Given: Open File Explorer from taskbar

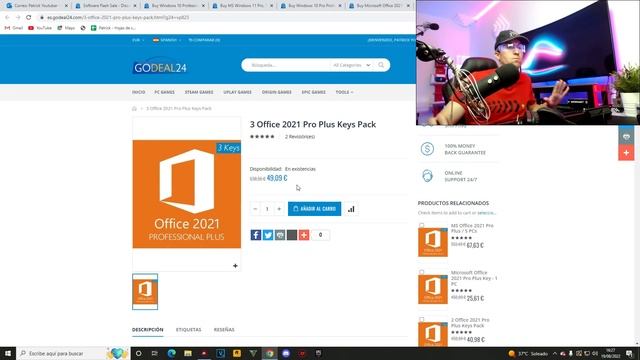Looking at the screenshot, I should [188, 353].
